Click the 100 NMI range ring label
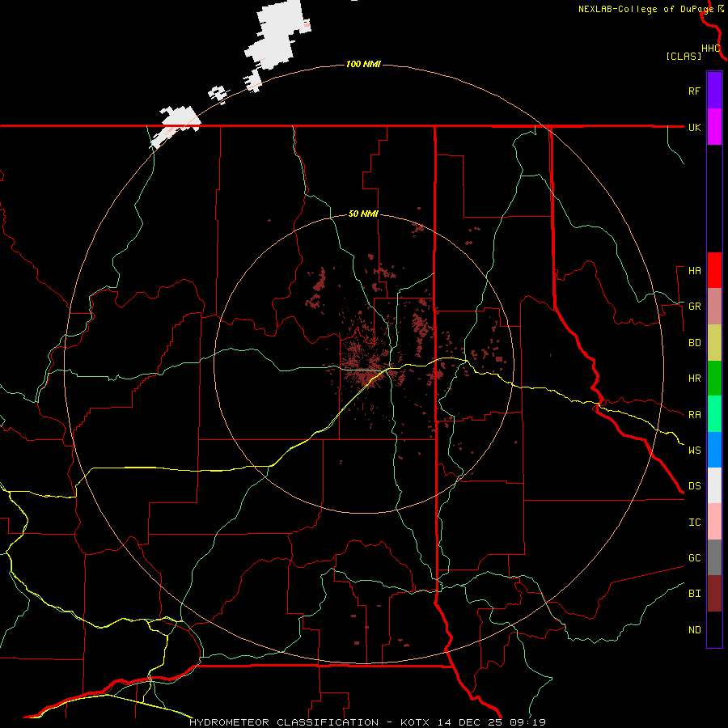Viewport: 728px width, 728px height. (x=363, y=64)
